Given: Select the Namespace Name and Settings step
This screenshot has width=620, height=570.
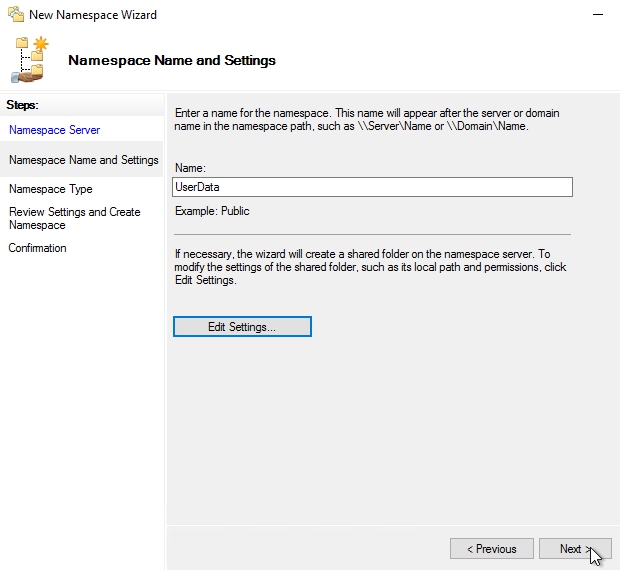Looking at the screenshot, I should click(x=83, y=160).
